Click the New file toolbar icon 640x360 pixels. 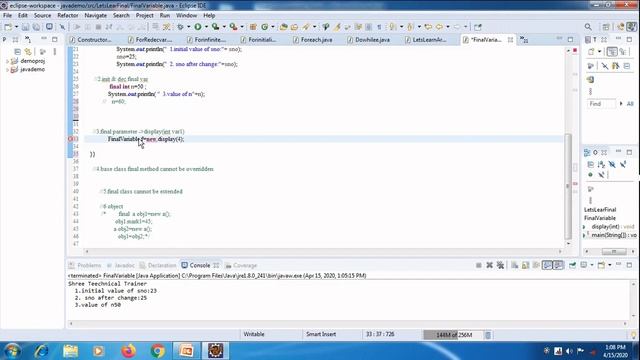coord(8,27)
